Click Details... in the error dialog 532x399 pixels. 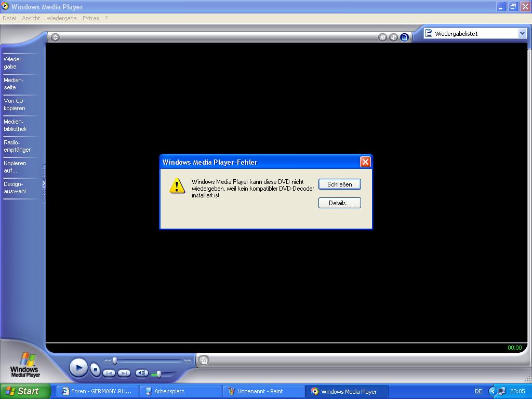pos(340,203)
